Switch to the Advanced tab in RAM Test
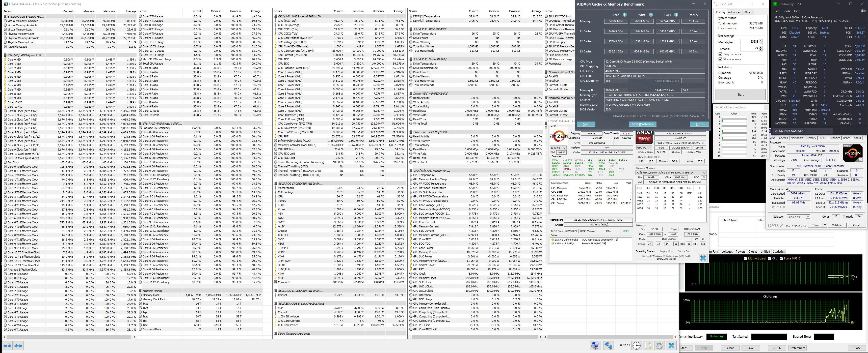This screenshot has height=353, width=868. [734, 12]
